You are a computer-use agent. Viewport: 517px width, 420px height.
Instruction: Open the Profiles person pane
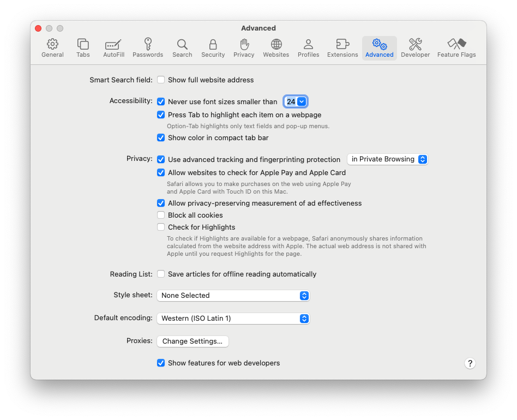(308, 48)
